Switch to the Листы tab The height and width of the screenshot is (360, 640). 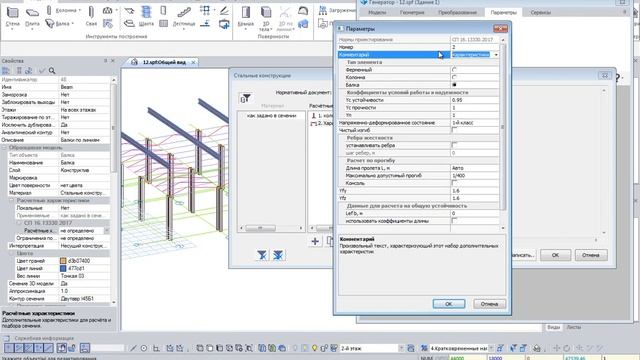click(573, 327)
